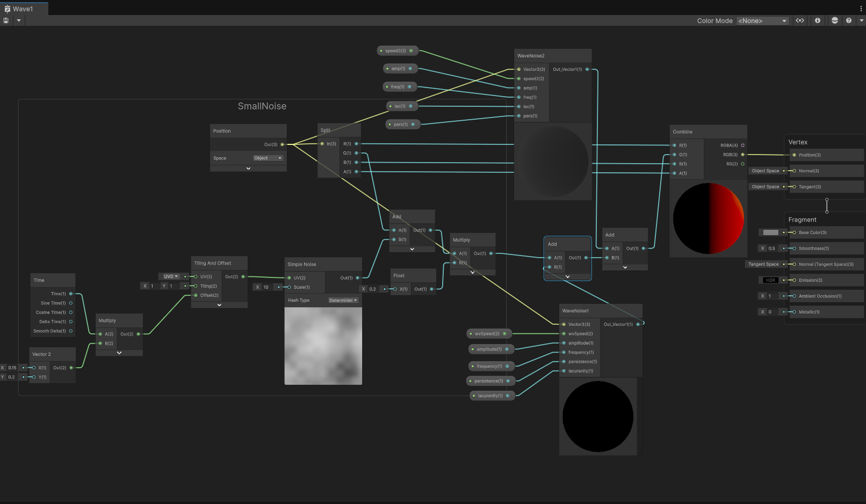Open the Hash Type dropdown on Simple Noise
The width and height of the screenshot is (866, 504).
pyautogui.click(x=343, y=300)
